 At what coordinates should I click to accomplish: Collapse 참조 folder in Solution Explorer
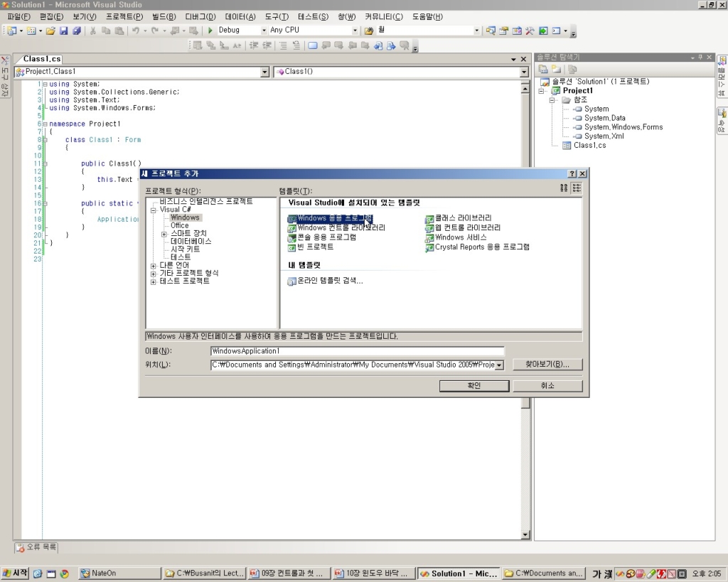point(552,100)
